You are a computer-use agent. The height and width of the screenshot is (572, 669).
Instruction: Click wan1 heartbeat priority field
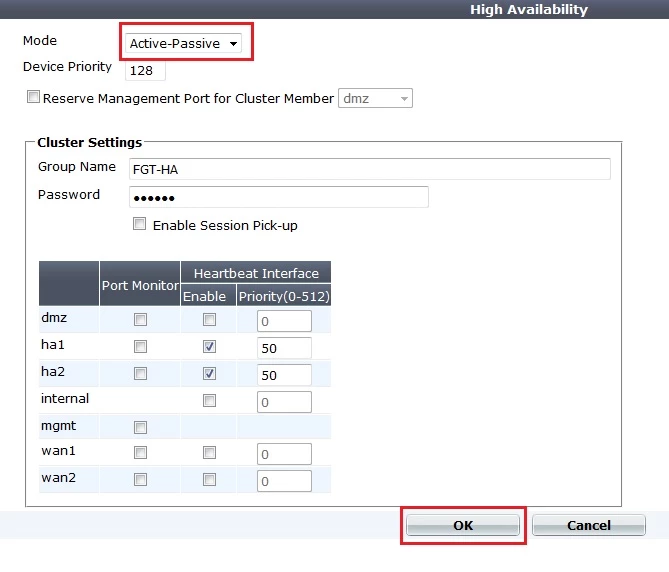click(x=284, y=454)
